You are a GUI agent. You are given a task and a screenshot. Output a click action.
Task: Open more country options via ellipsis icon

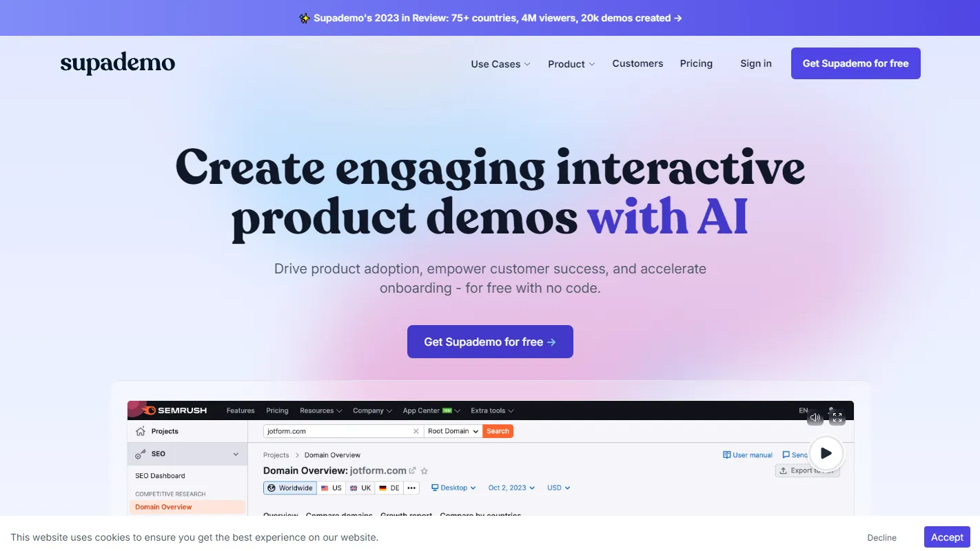pos(411,488)
